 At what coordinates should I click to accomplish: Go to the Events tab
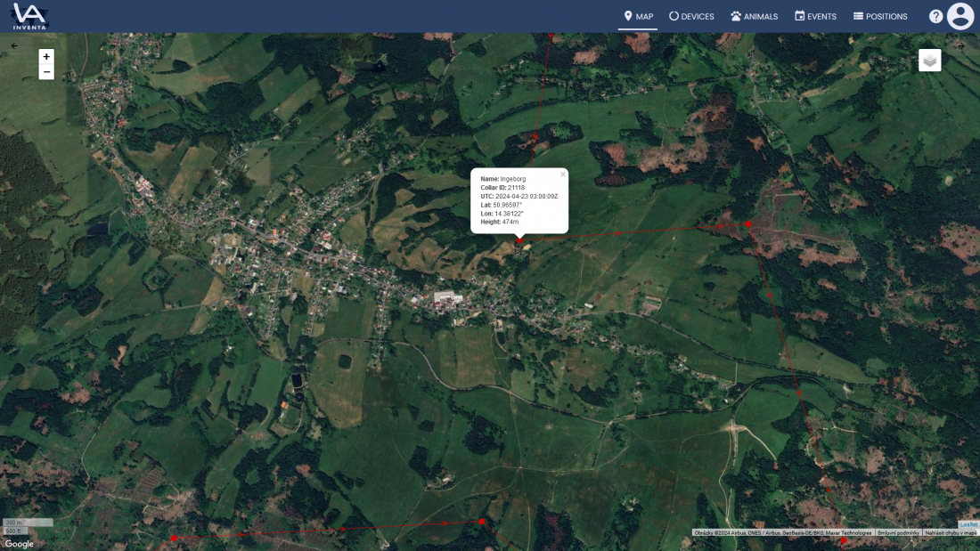(x=815, y=16)
